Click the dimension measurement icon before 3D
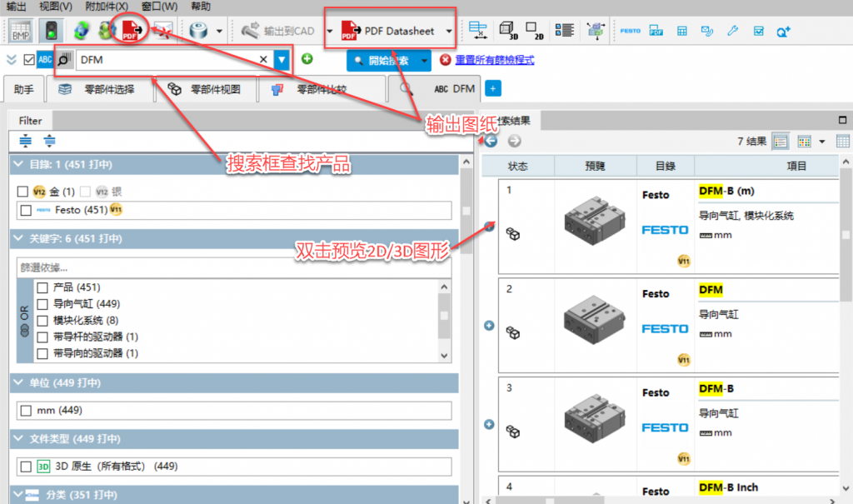Image resolution: width=853 pixels, height=504 pixels. tap(478, 31)
